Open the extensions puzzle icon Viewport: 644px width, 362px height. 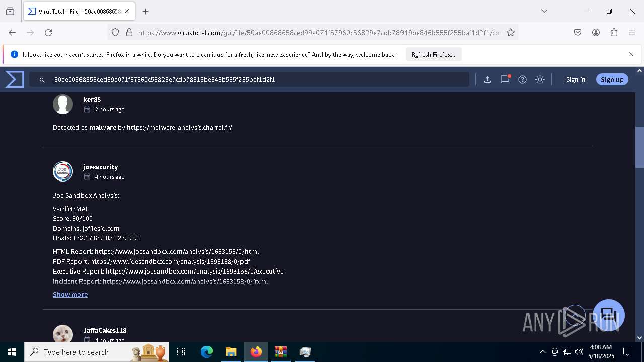pyautogui.click(x=614, y=32)
